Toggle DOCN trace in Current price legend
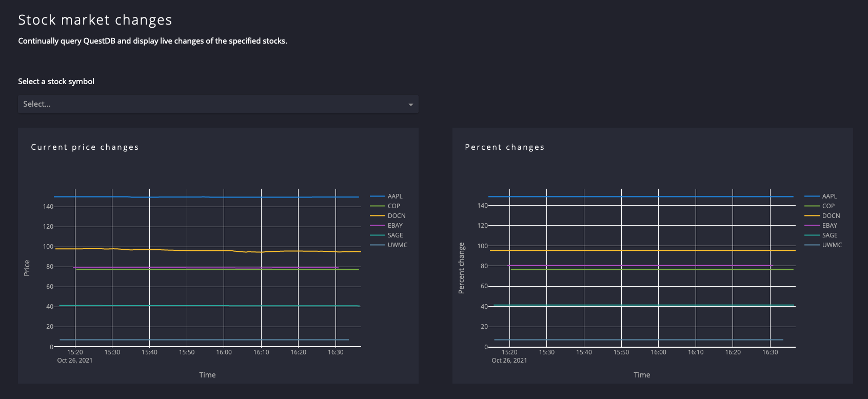Image resolution: width=868 pixels, height=399 pixels. tap(396, 216)
